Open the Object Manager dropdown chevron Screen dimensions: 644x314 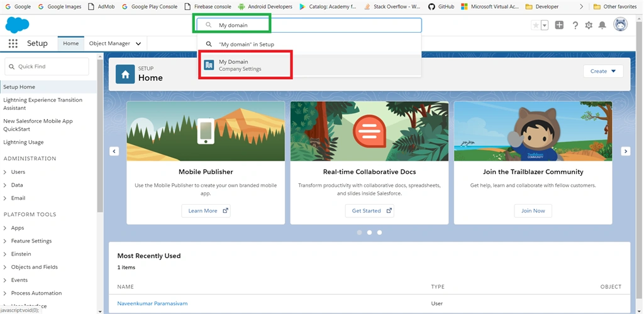tap(138, 44)
